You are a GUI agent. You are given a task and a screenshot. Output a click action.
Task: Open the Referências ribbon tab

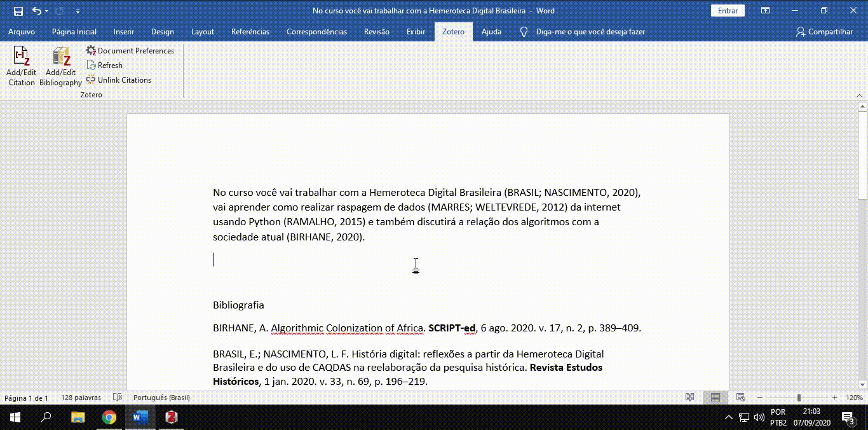point(250,32)
